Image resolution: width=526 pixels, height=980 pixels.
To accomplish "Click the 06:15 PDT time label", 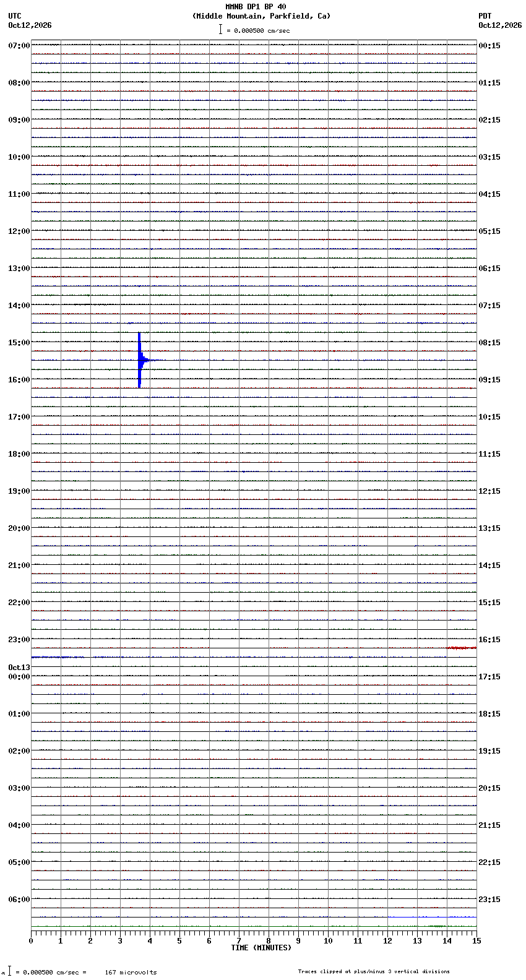I will click(x=489, y=269).
